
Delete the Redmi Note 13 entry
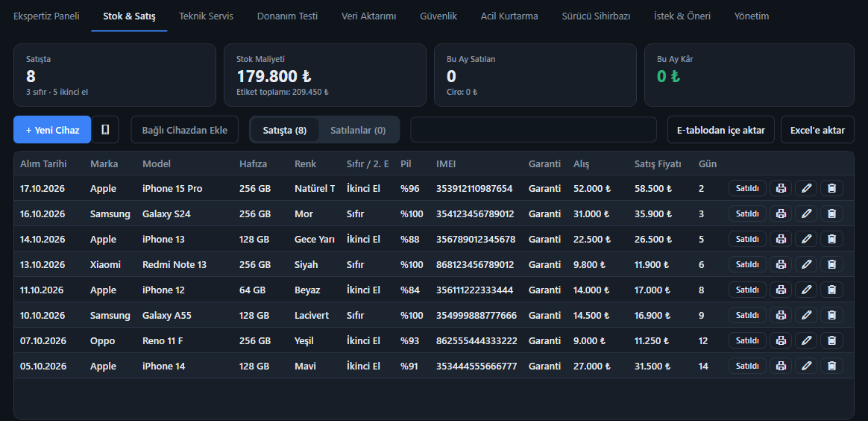pos(831,264)
